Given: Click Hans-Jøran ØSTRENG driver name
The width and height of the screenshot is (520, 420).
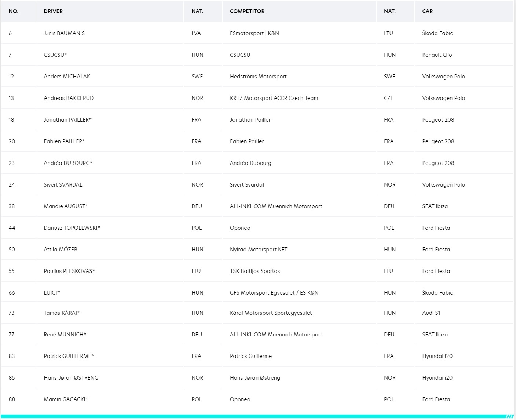Looking at the screenshot, I should click(x=71, y=378).
